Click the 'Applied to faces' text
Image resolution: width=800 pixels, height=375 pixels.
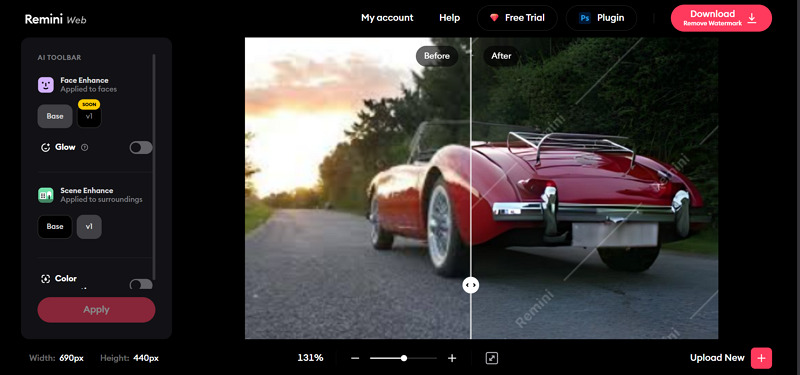tap(89, 89)
